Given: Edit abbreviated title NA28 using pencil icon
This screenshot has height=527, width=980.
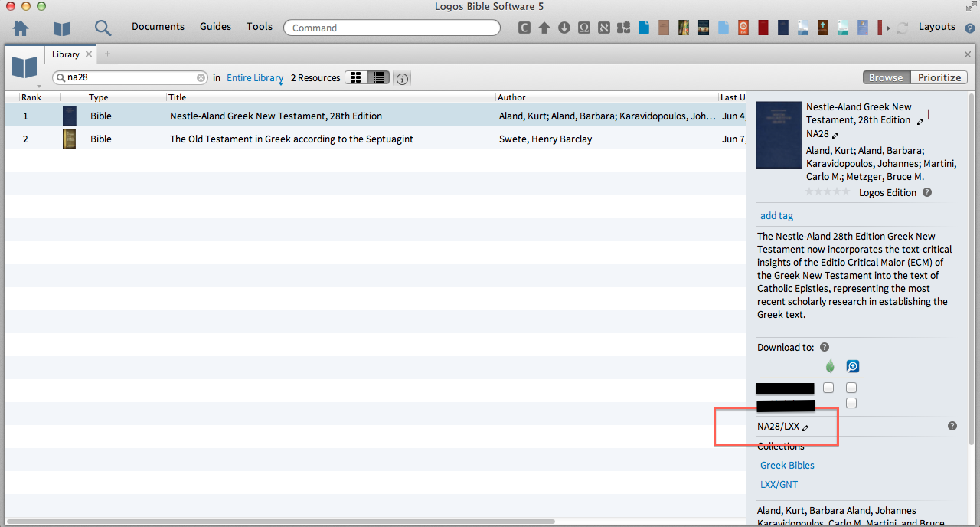Looking at the screenshot, I should click(x=835, y=135).
